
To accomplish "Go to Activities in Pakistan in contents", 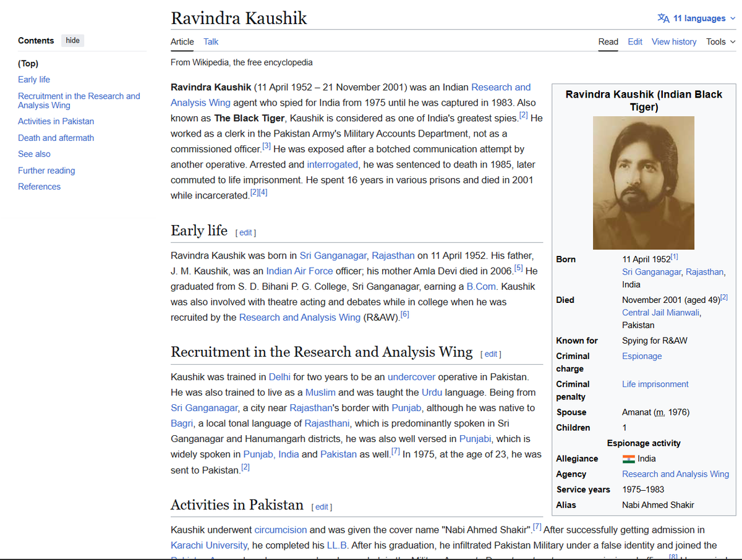I will click(x=56, y=122).
